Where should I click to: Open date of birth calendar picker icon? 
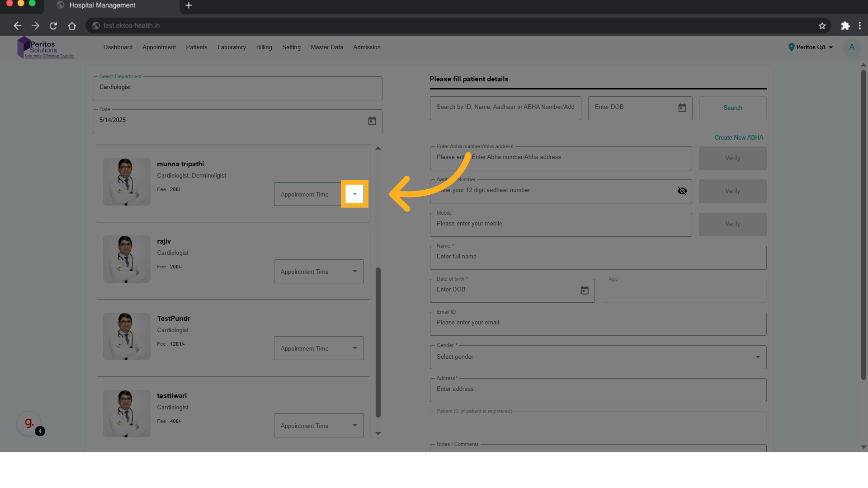click(584, 291)
